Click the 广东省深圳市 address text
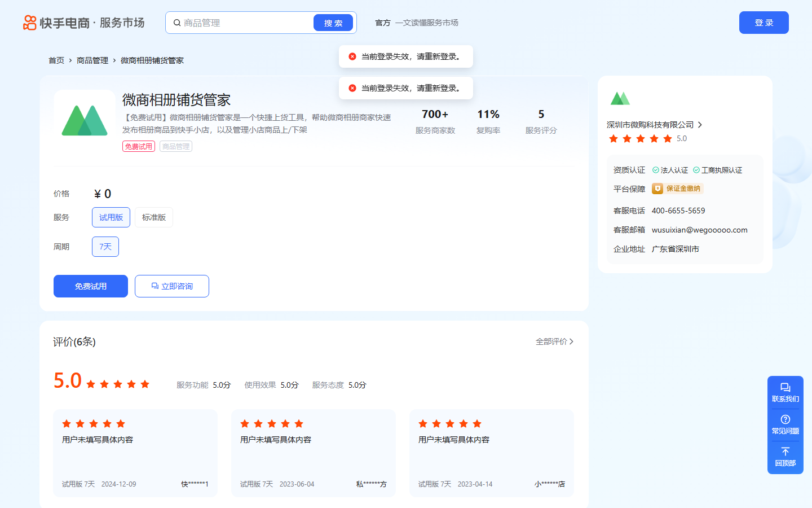 [676, 249]
